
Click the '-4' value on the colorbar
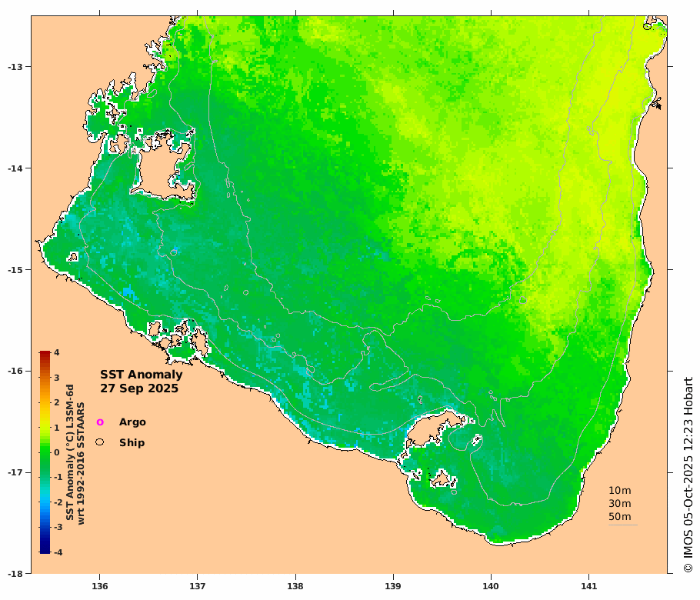(58, 552)
